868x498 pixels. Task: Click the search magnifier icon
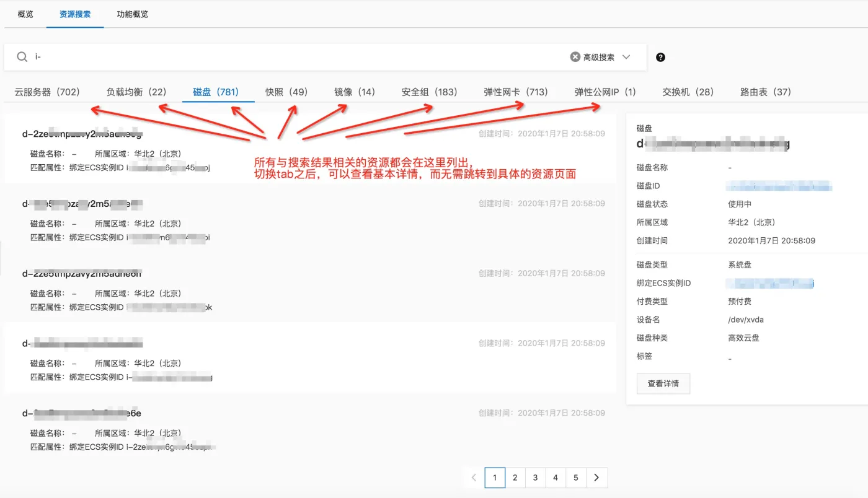point(22,57)
